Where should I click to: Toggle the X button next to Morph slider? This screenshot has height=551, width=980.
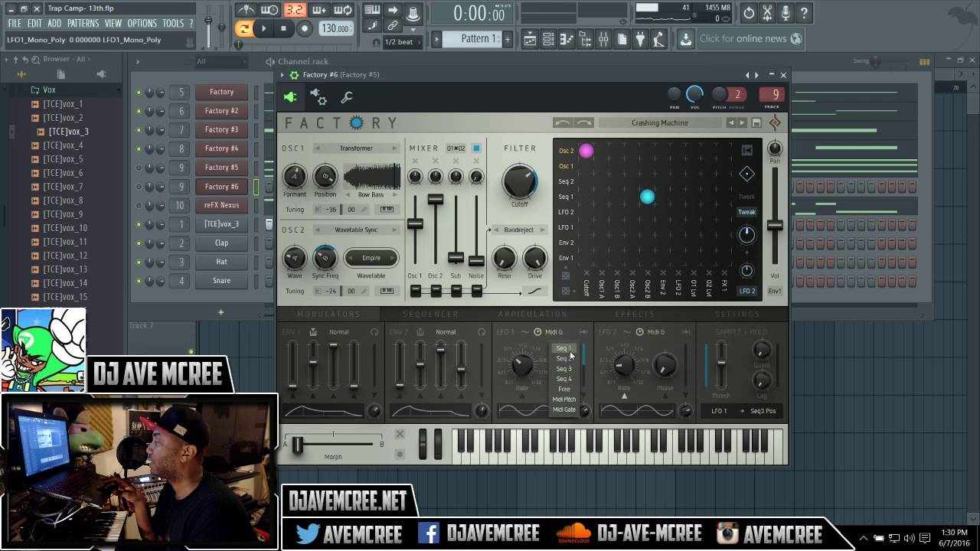pos(400,434)
